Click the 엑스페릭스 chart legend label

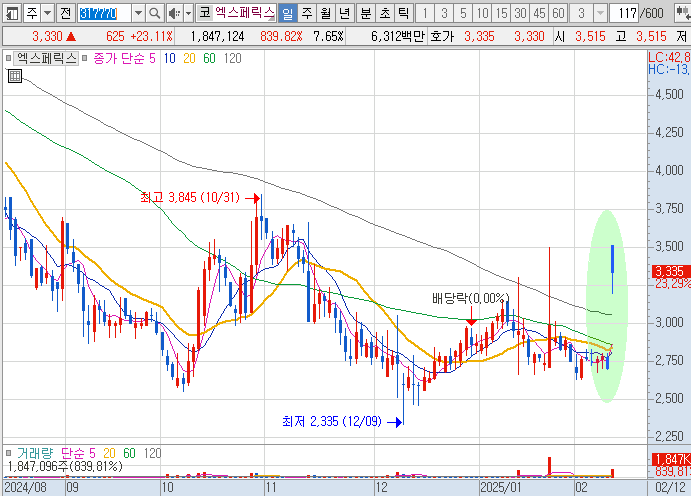click(x=46, y=58)
